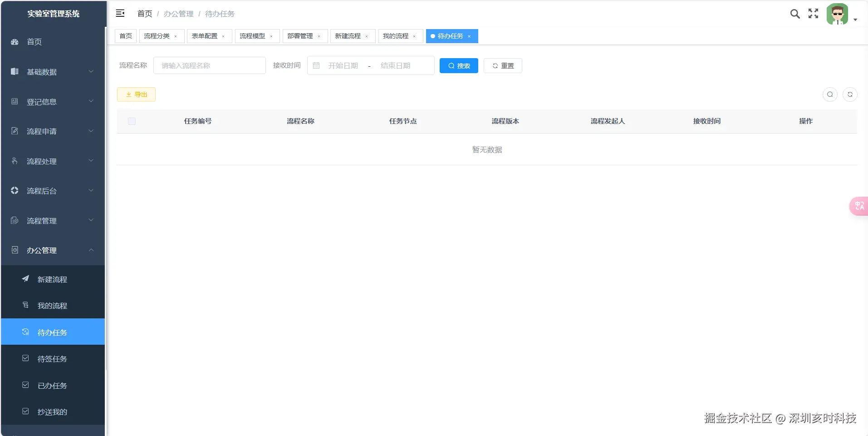
Task: Tick the select-all checkbox in table header
Action: pos(132,121)
